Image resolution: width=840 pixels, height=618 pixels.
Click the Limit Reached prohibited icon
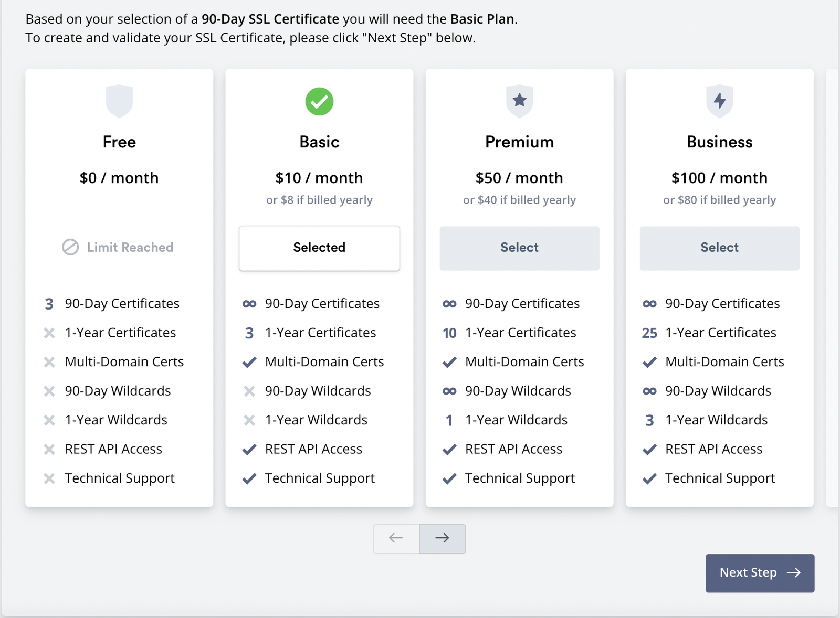click(70, 247)
